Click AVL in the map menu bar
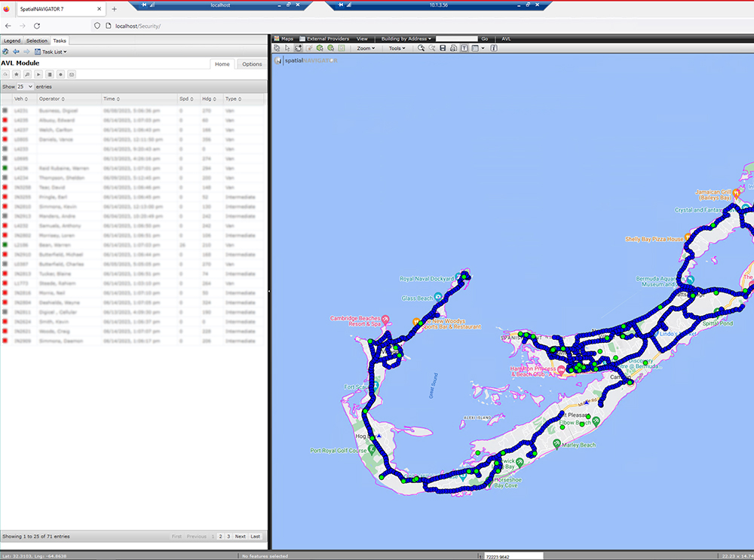754x560 pixels. [506, 39]
